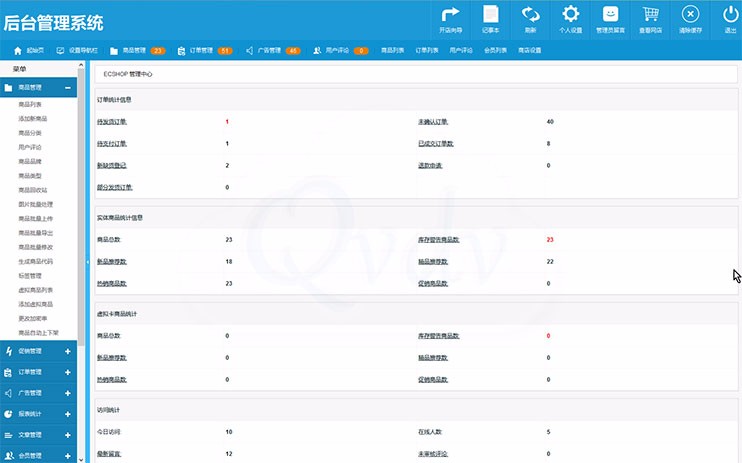The width and height of the screenshot is (742, 463).
Task: Click the value 40 beside 未确认订单
Action: point(550,122)
